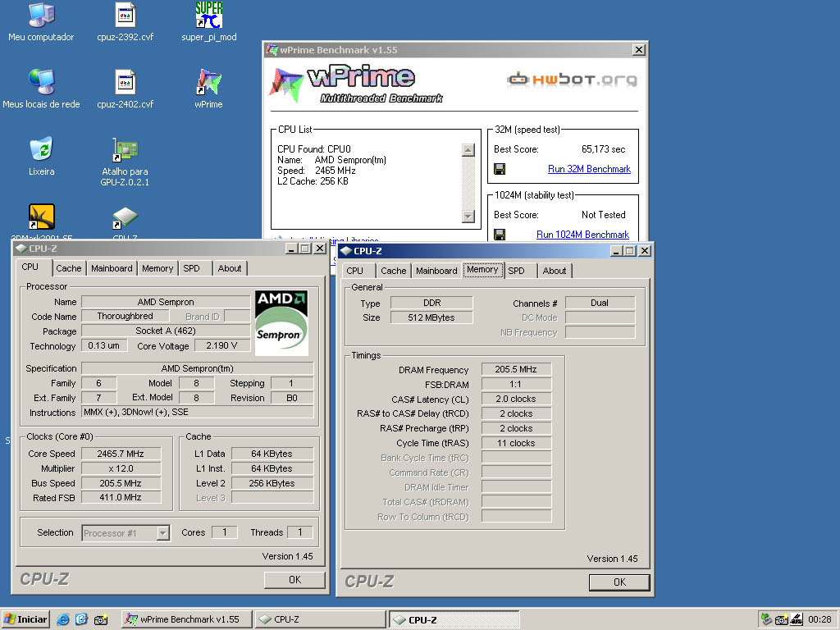Screen dimensions: 840x630
Task: Open SPD tab in left CPU-Z window
Action: pos(191,268)
